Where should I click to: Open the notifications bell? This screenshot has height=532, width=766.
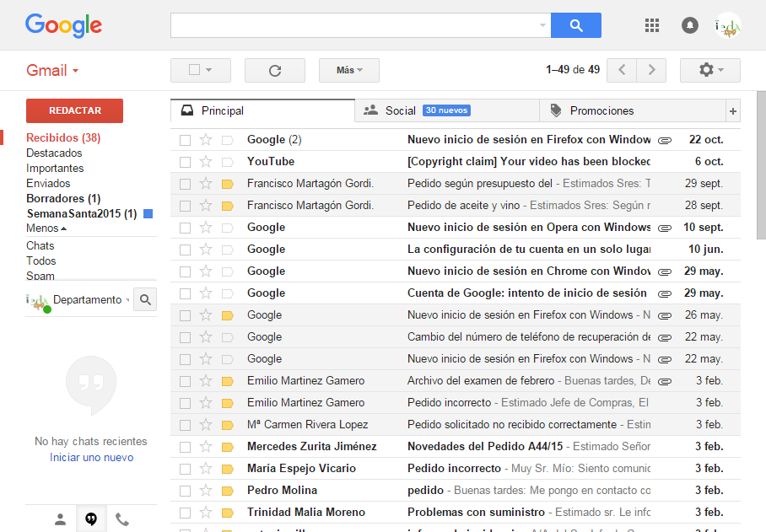(690, 25)
